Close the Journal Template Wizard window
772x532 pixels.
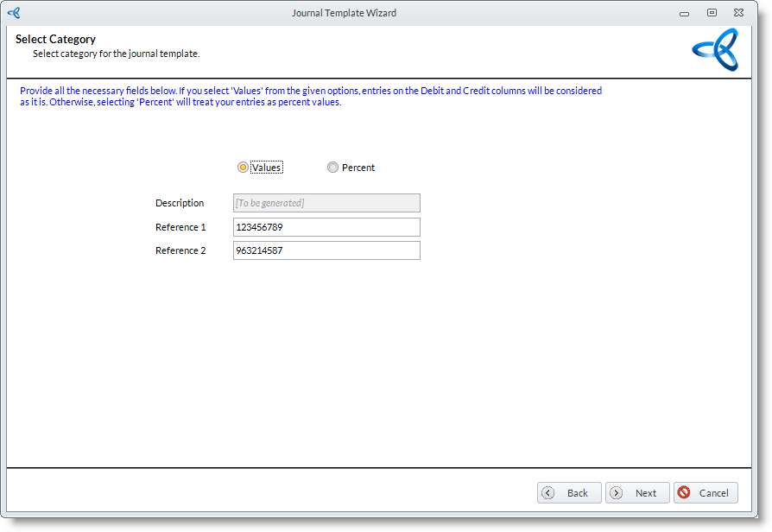coord(738,13)
